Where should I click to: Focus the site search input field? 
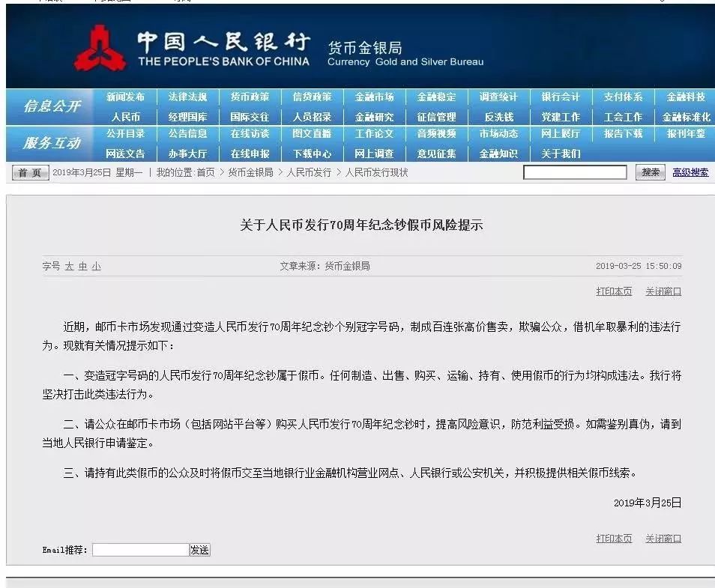tap(575, 172)
